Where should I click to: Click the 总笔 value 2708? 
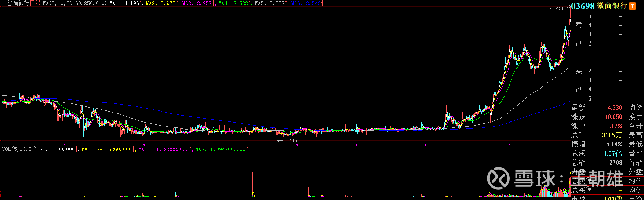click(x=616, y=163)
